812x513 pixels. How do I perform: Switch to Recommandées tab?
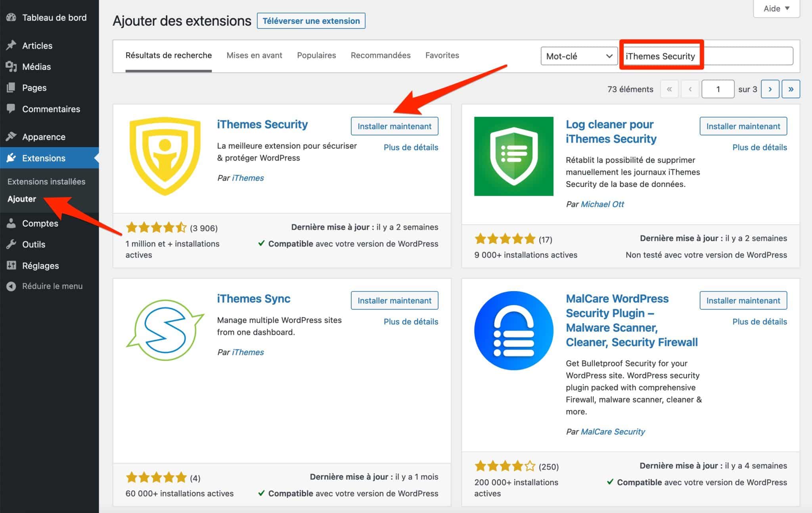click(381, 55)
